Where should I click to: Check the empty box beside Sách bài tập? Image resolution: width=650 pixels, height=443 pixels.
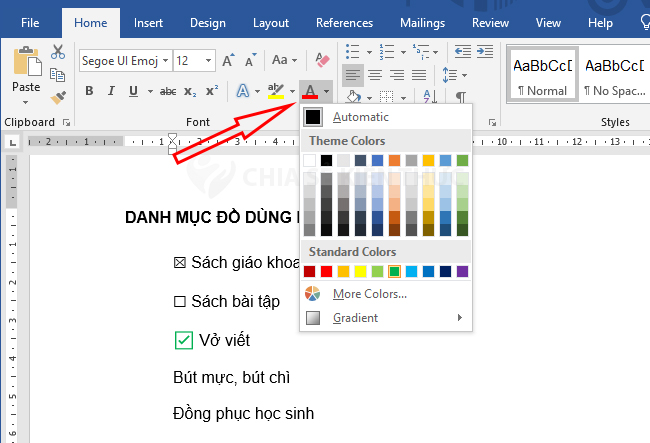180,302
